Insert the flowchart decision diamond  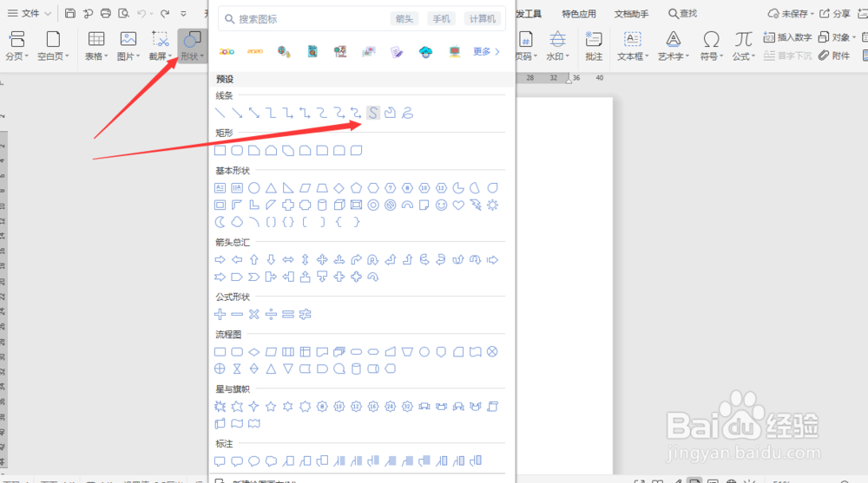point(254,352)
